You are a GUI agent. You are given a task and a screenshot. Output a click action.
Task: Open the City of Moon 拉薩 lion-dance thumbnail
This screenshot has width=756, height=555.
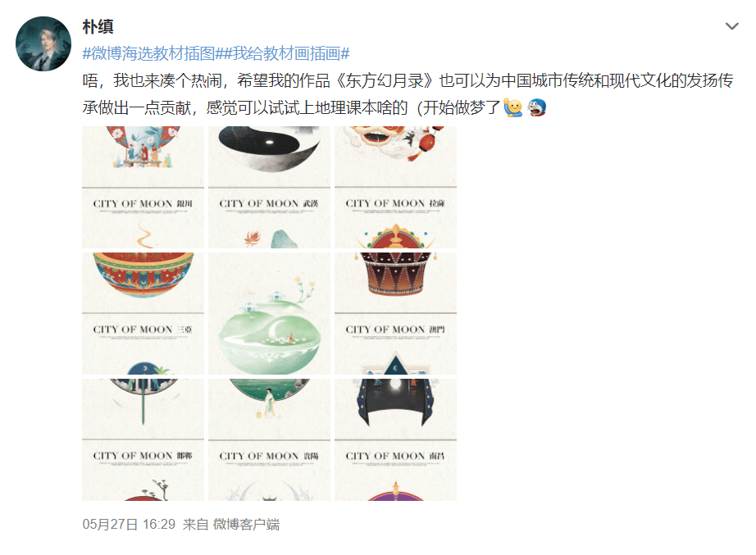(396, 188)
